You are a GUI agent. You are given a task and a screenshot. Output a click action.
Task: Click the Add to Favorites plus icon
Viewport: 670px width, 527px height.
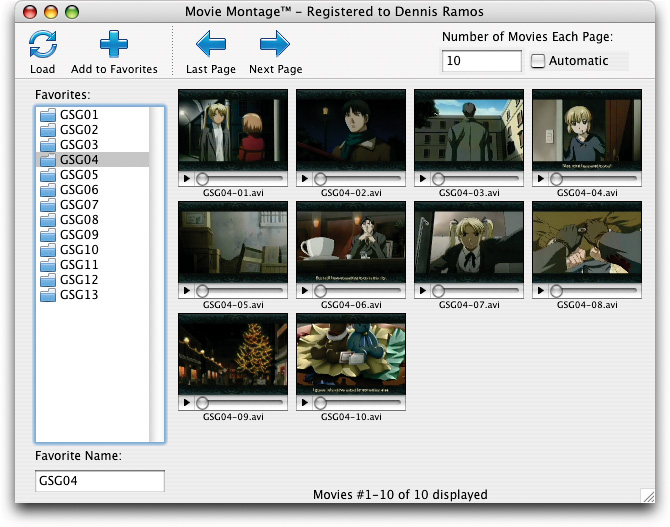pos(114,44)
